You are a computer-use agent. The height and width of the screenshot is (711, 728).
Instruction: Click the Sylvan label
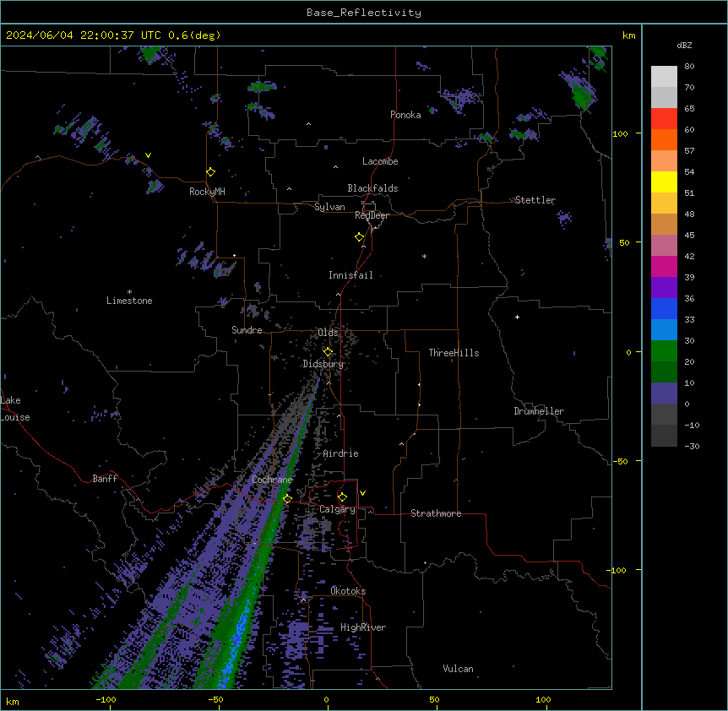[329, 207]
